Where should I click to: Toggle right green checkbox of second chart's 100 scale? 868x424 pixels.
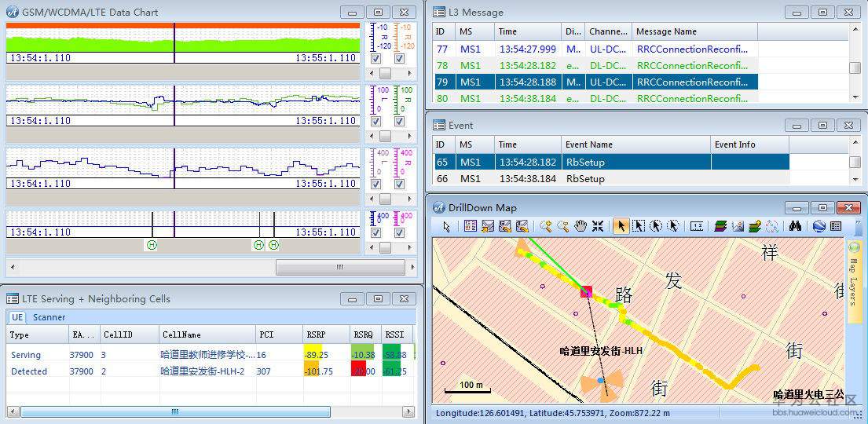tap(399, 121)
